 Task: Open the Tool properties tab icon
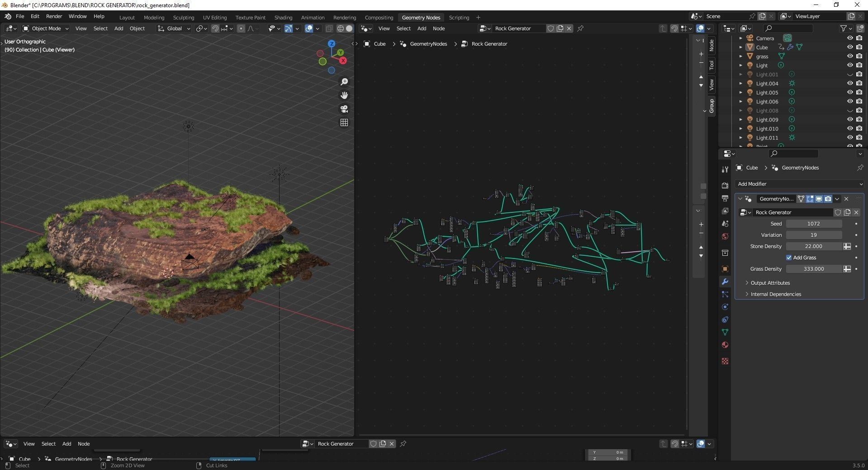pos(725,169)
